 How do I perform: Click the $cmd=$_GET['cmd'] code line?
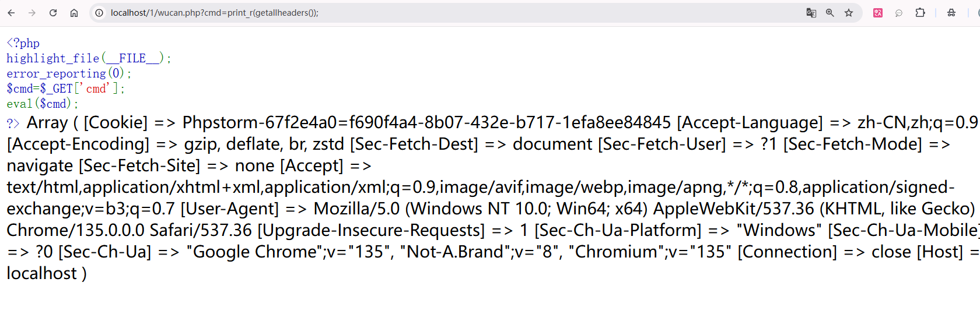[x=65, y=89]
